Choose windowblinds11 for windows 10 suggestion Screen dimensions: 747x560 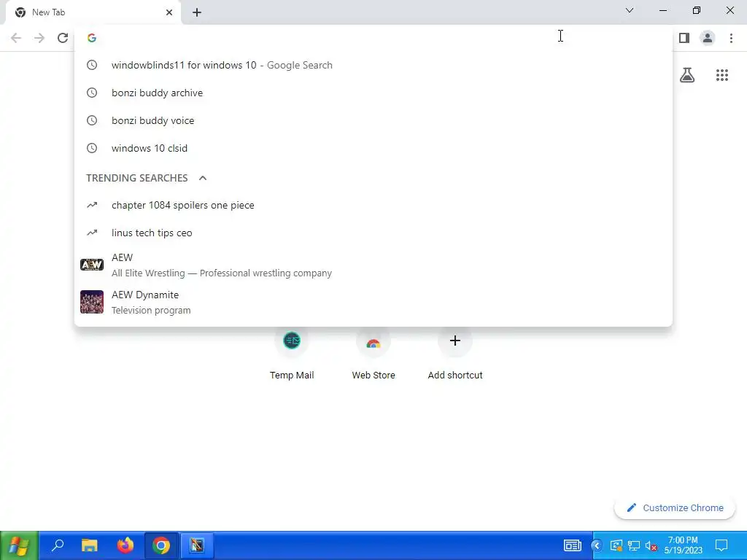[373, 65]
